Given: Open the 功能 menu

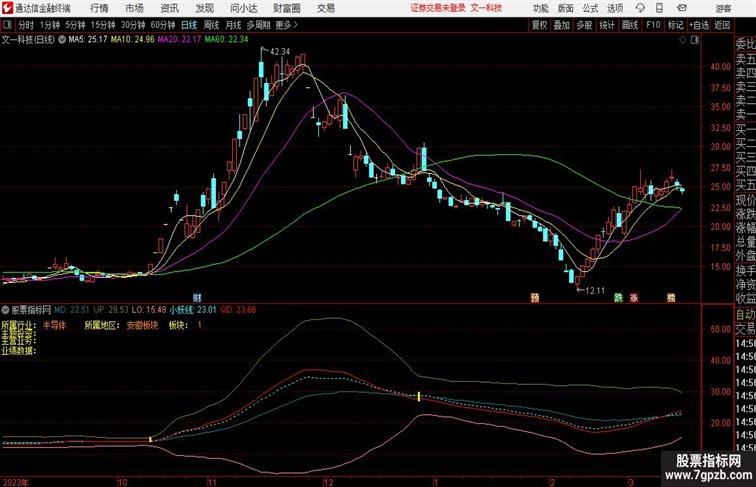Looking at the screenshot, I should click(x=540, y=8).
